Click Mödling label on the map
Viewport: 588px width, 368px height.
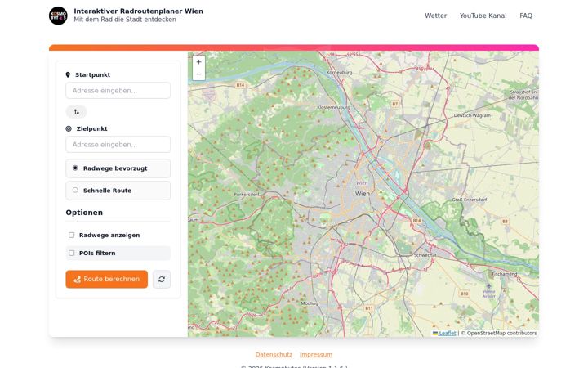click(310, 303)
